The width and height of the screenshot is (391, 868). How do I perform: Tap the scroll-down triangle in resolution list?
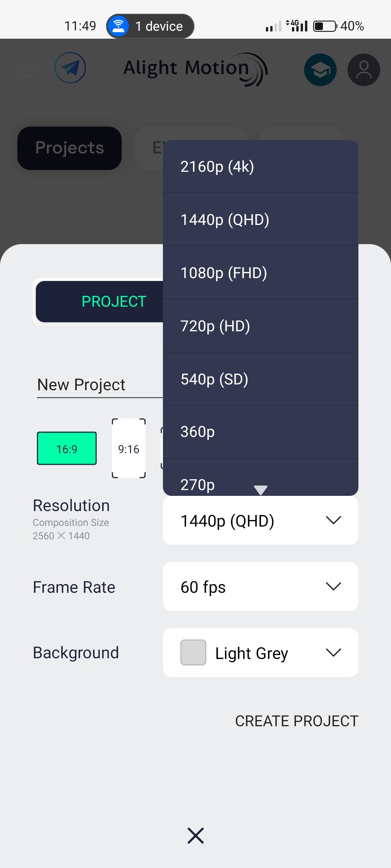(261, 490)
